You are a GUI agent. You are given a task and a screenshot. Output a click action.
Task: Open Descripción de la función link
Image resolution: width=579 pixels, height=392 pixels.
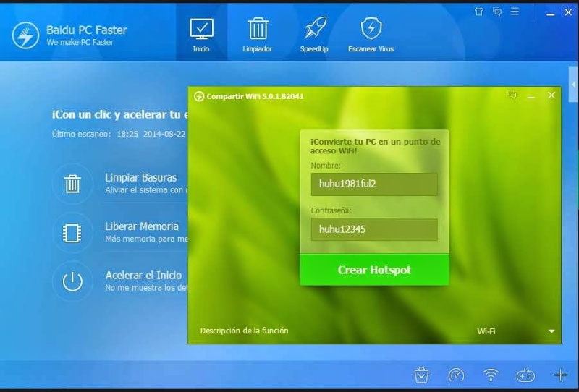(x=244, y=331)
